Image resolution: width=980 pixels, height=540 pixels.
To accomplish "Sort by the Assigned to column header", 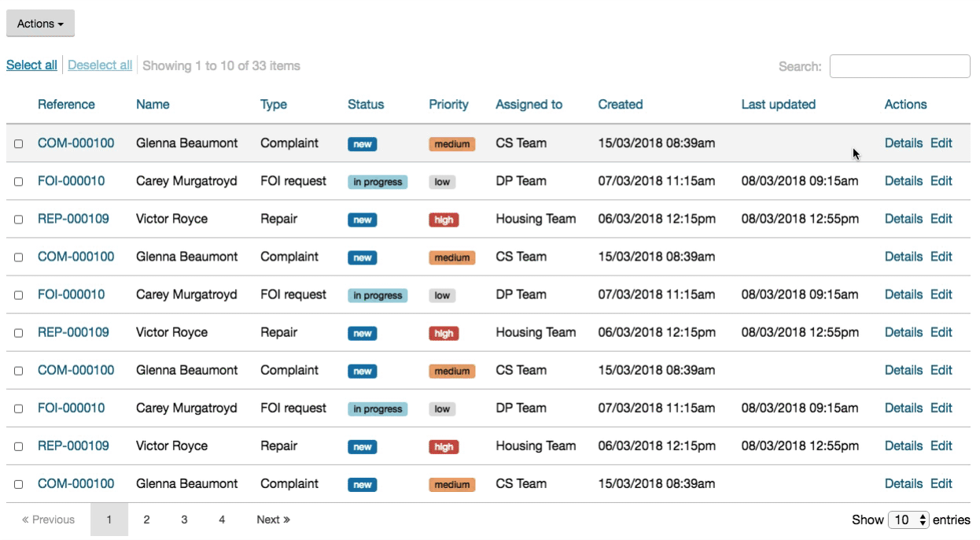I will (x=529, y=105).
